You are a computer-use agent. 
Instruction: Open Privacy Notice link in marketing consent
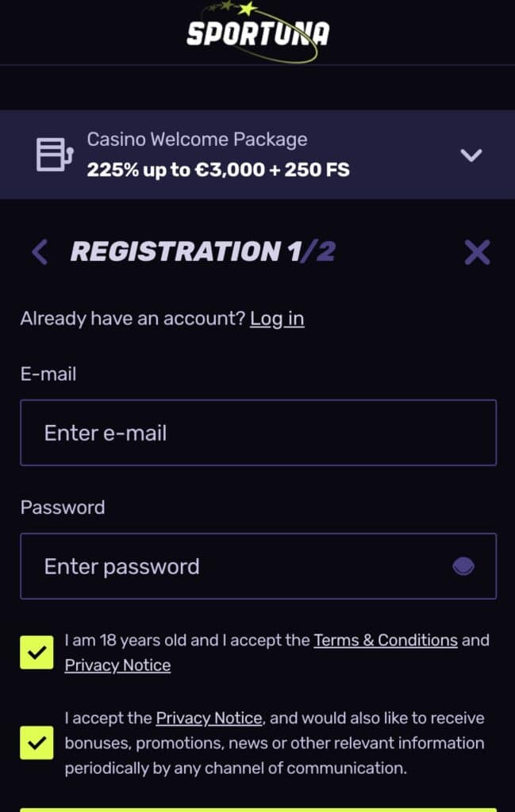click(209, 718)
